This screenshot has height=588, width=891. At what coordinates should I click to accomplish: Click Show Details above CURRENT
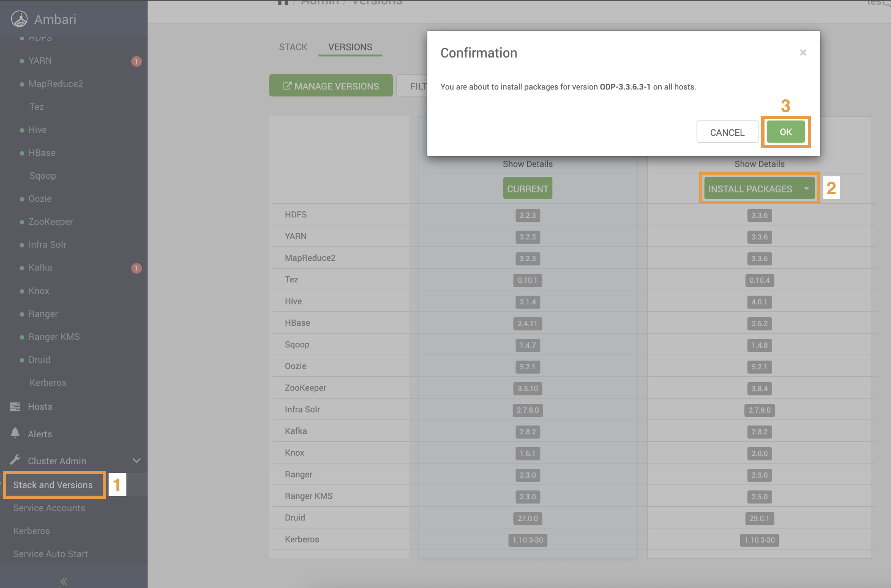point(528,164)
